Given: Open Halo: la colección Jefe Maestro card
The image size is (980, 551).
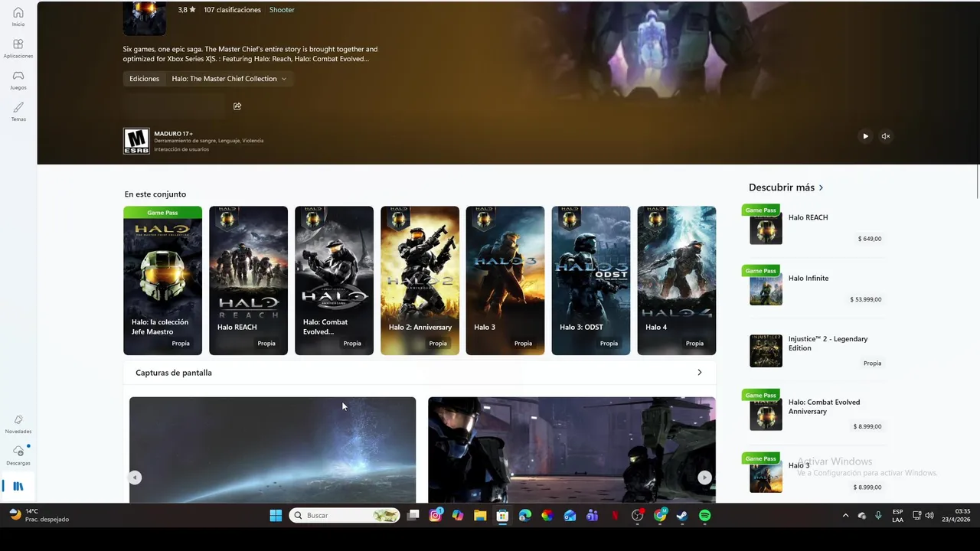Looking at the screenshot, I should (x=163, y=281).
